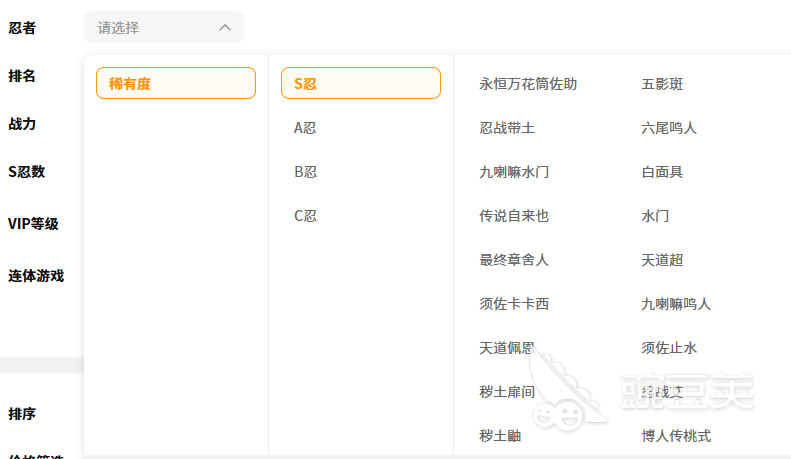This screenshot has width=791, height=459.
Task: Choose 水门 ninja
Action: 655,216
